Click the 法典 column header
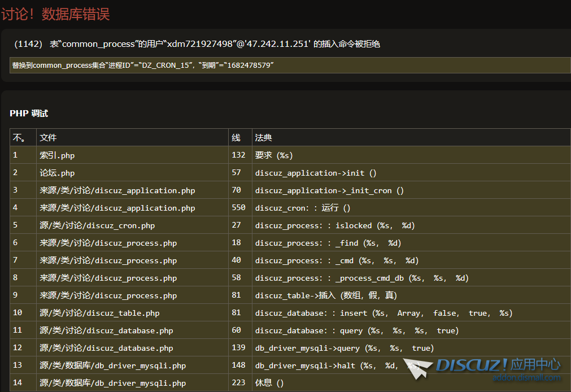 pyautogui.click(x=263, y=137)
